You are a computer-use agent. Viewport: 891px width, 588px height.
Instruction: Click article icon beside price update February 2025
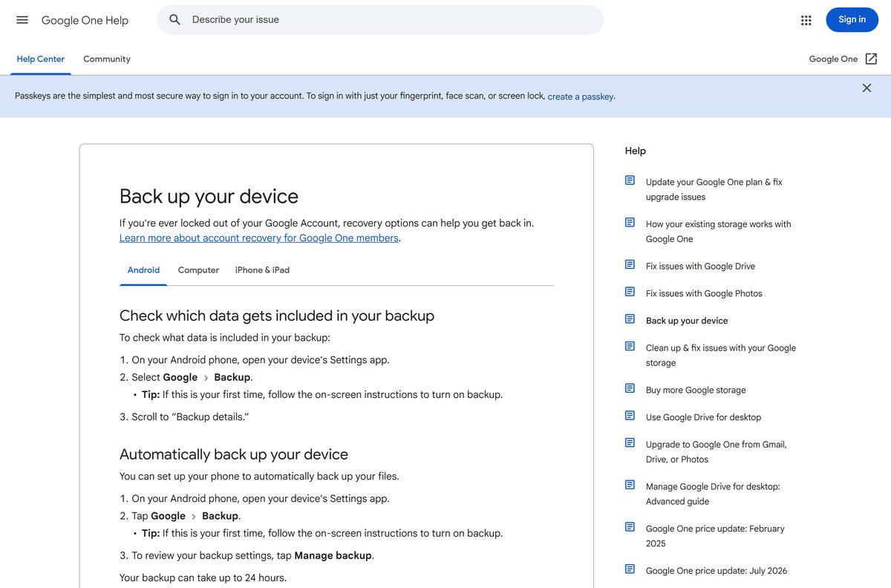coord(630,528)
